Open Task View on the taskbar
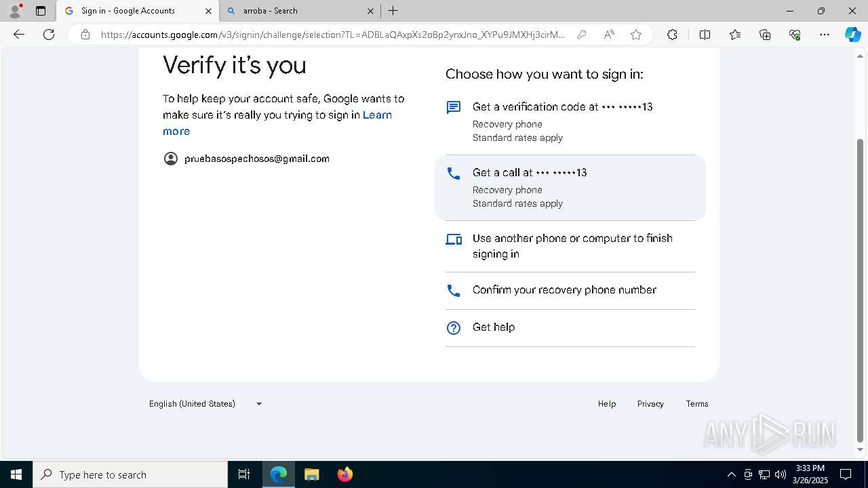This screenshot has height=488, width=868. [x=244, y=474]
